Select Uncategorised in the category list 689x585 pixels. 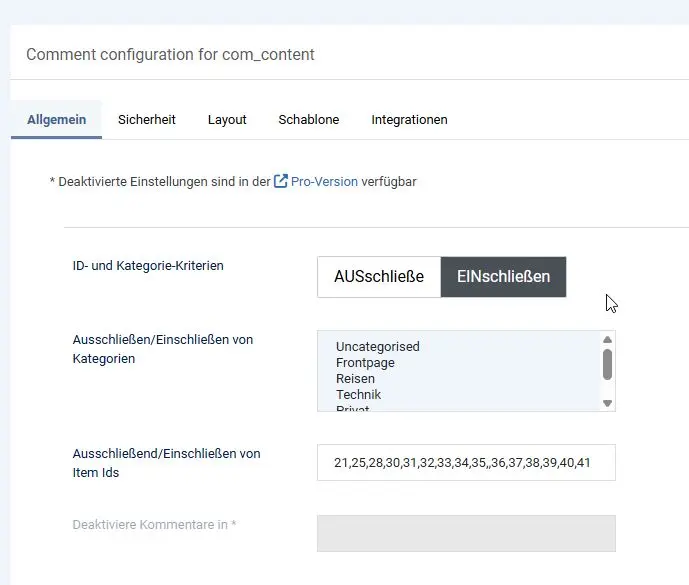pos(377,347)
